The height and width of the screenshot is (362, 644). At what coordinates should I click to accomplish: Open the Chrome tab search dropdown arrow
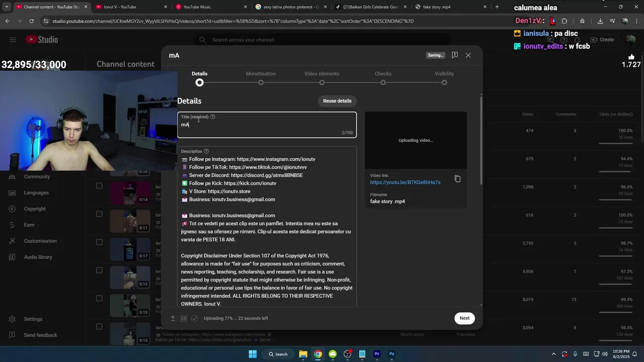tap(7, 7)
